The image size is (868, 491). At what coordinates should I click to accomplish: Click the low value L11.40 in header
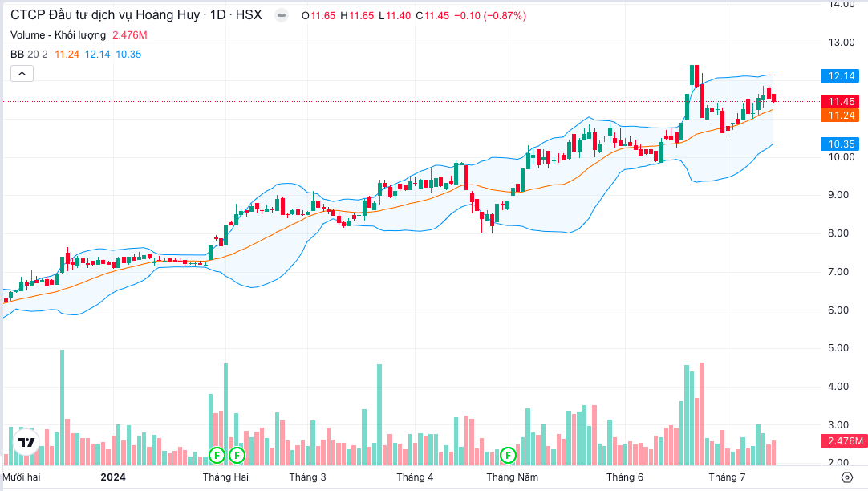point(395,16)
